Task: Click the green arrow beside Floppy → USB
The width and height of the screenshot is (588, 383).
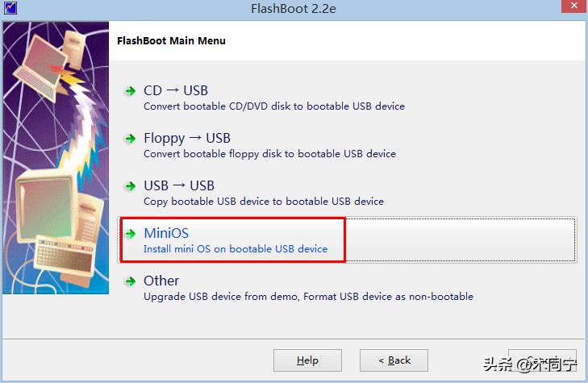Action: pyautogui.click(x=130, y=139)
